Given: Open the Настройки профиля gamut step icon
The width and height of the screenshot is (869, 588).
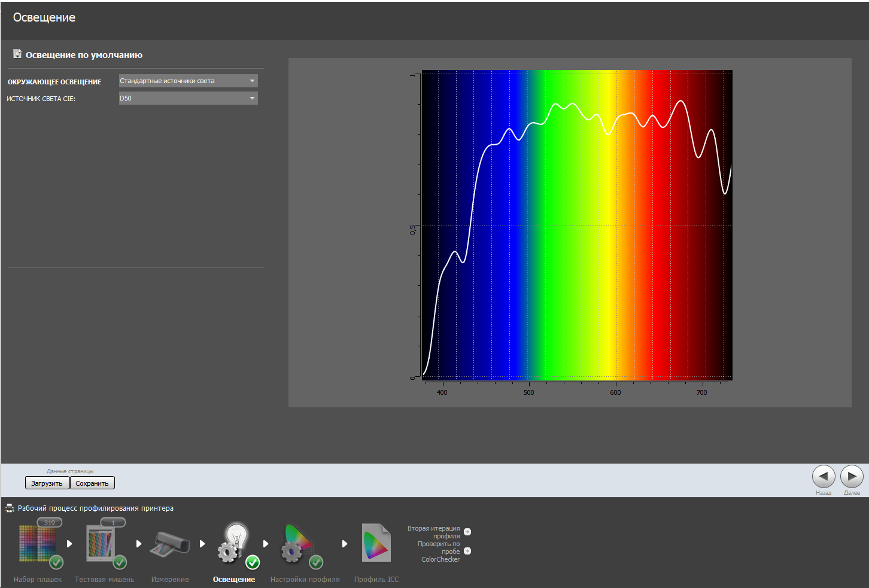Looking at the screenshot, I should click(298, 543).
